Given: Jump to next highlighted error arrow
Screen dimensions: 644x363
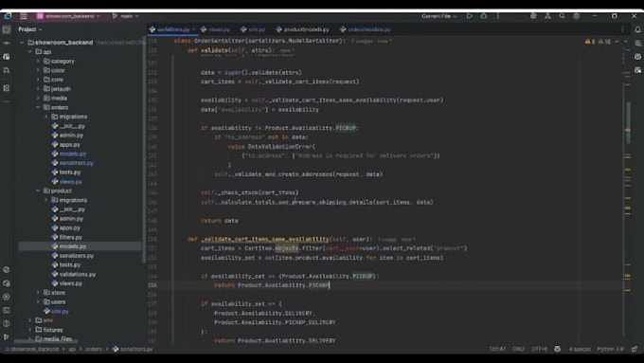Looking at the screenshot, I should 625,42.
